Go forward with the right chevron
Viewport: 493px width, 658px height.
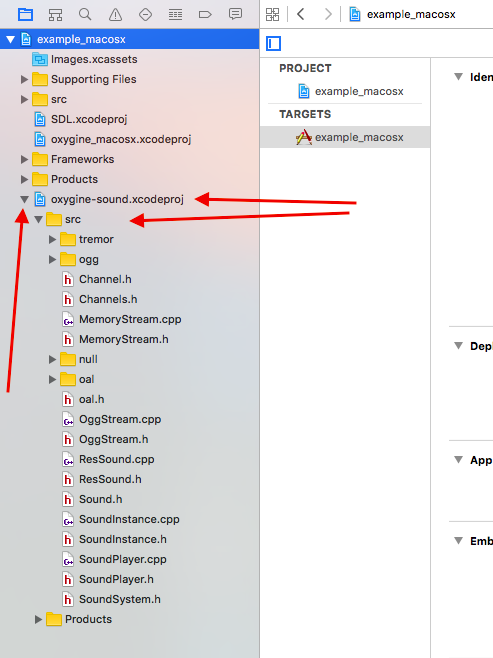coord(328,14)
